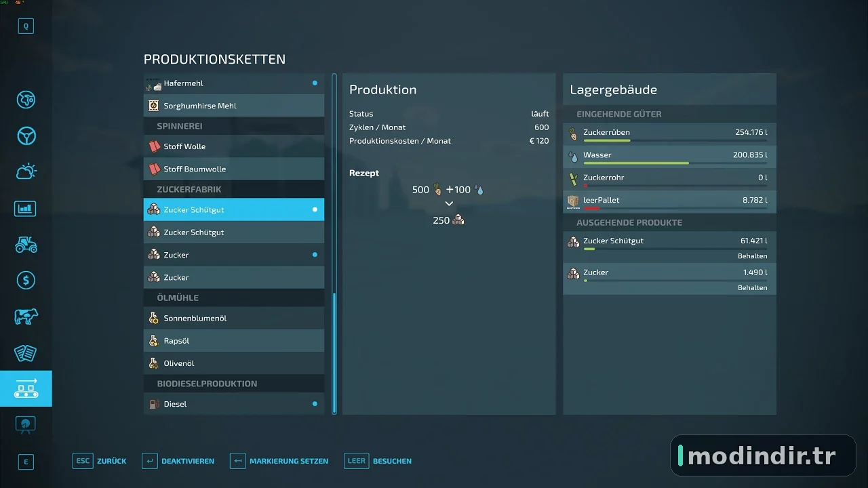Go back with the ZURÜCK button
The image size is (868, 488).
[100, 461]
